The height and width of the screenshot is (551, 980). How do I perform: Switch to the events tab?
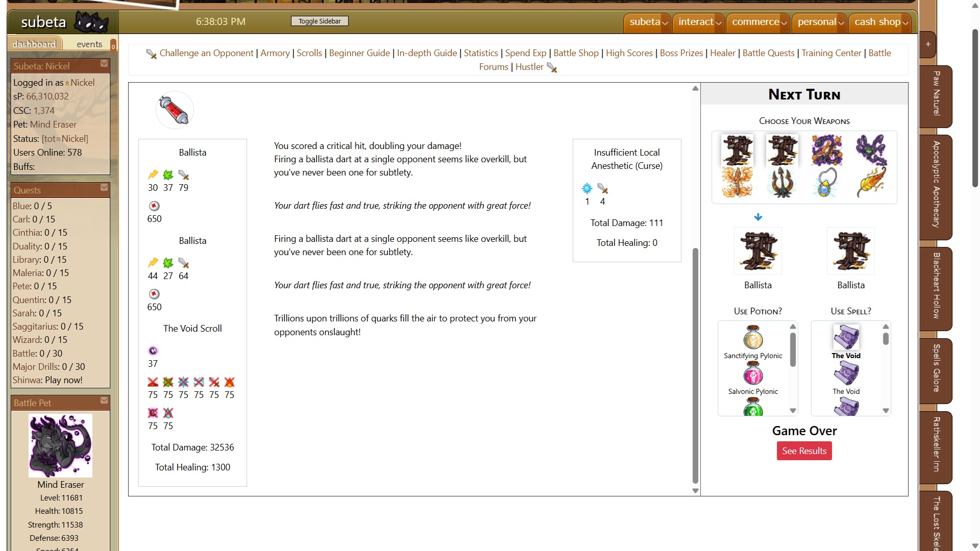pos(89,44)
